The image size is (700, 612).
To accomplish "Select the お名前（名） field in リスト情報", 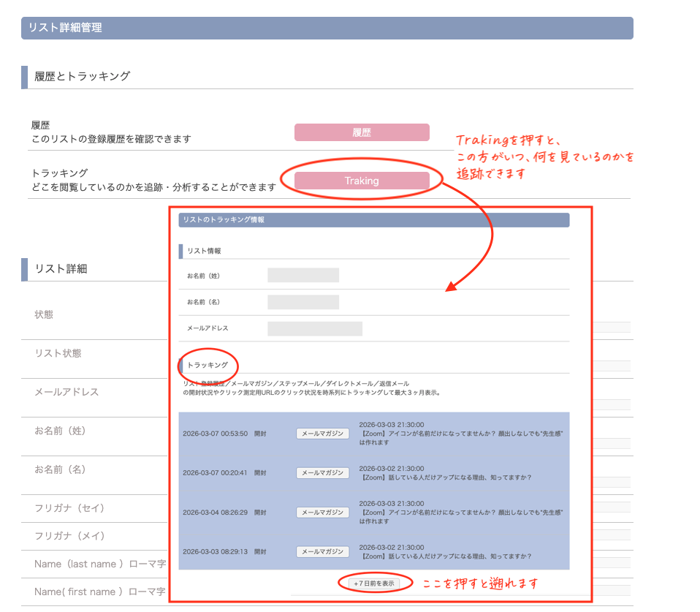I will coord(303,302).
